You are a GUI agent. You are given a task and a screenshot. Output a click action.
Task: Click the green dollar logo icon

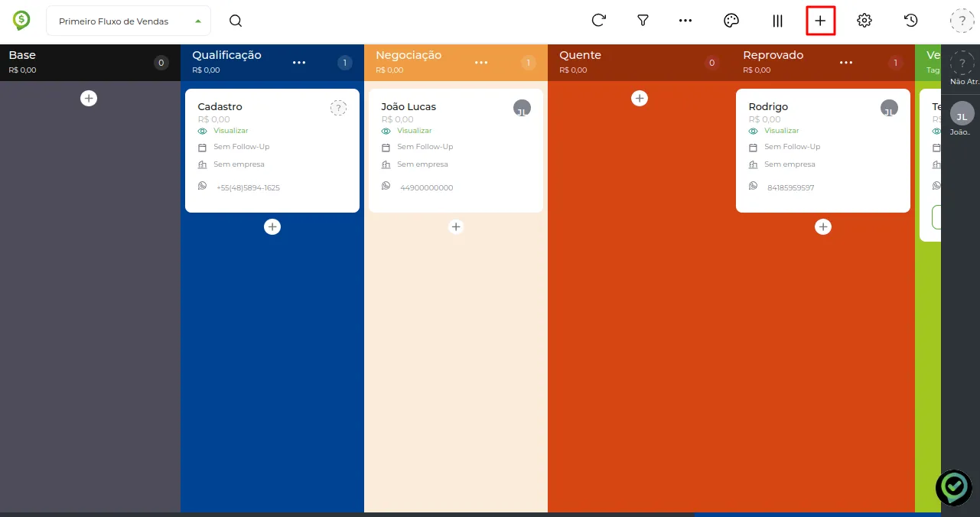point(21,21)
